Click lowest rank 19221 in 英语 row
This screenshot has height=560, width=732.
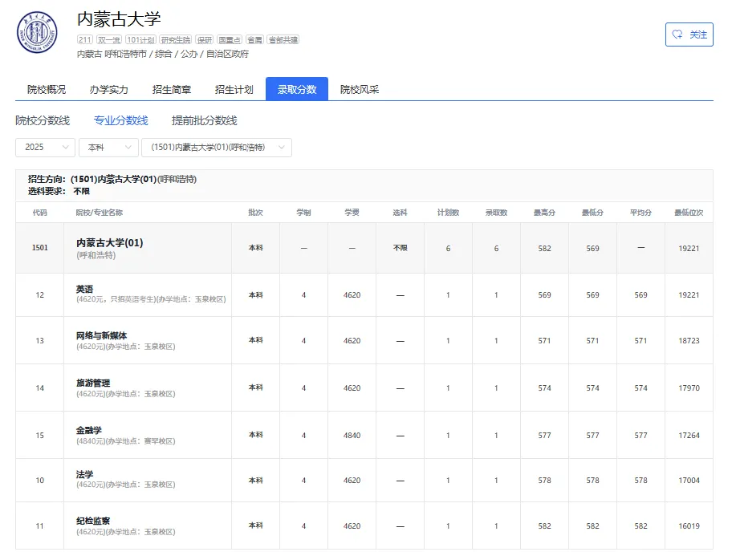coord(689,295)
